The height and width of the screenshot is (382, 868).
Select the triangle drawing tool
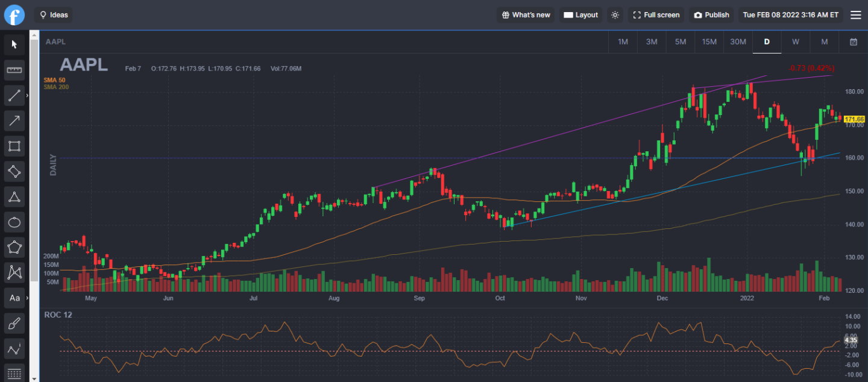point(14,196)
